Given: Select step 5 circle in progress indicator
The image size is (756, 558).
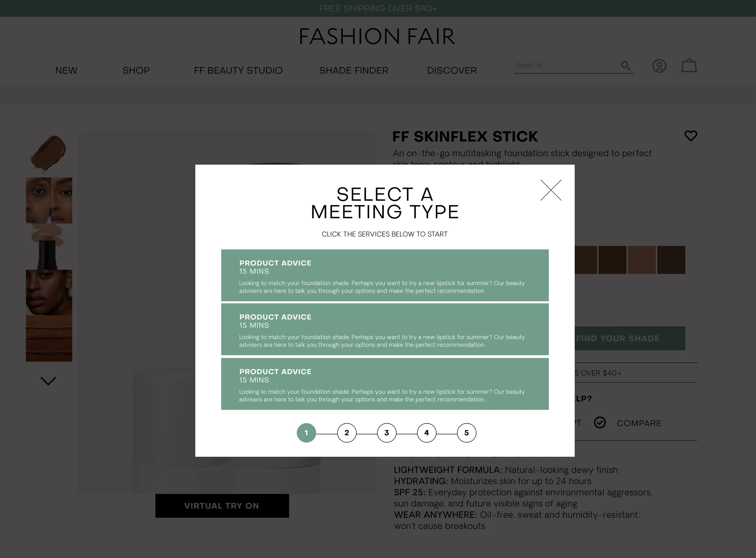Looking at the screenshot, I should [x=466, y=433].
